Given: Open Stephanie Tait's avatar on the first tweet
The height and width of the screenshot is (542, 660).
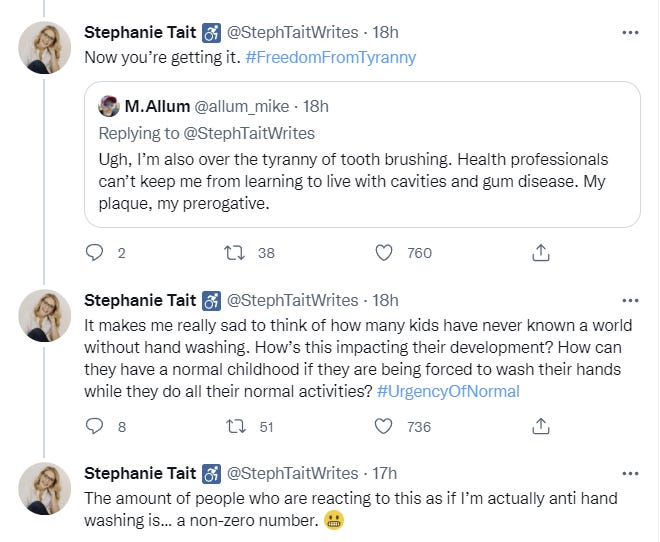Looking at the screenshot, I should pos(45,47).
